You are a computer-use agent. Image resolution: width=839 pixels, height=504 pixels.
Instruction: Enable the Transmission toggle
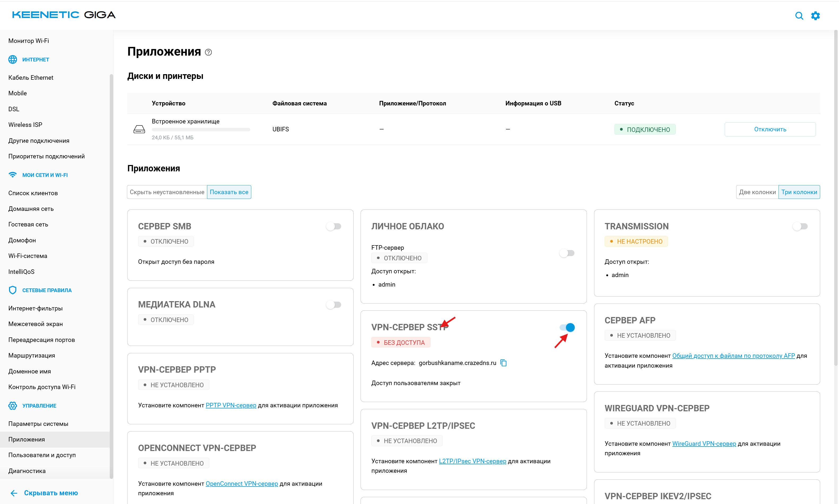coord(800,226)
